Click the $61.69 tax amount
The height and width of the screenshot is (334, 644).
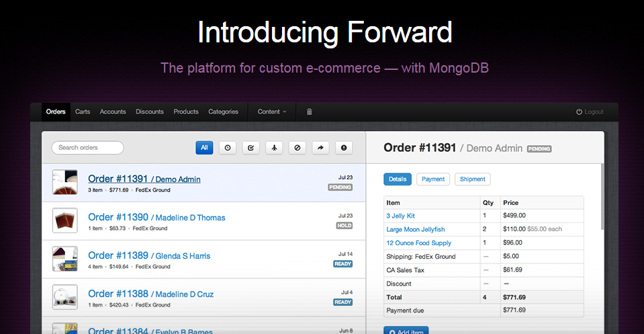512,269
